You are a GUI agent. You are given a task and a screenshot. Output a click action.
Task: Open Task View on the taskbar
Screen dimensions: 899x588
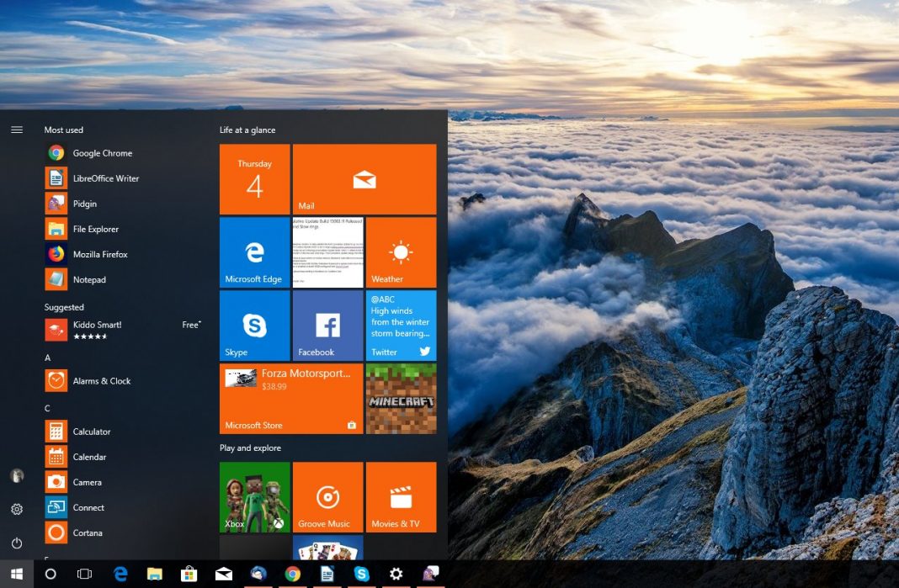click(84, 574)
